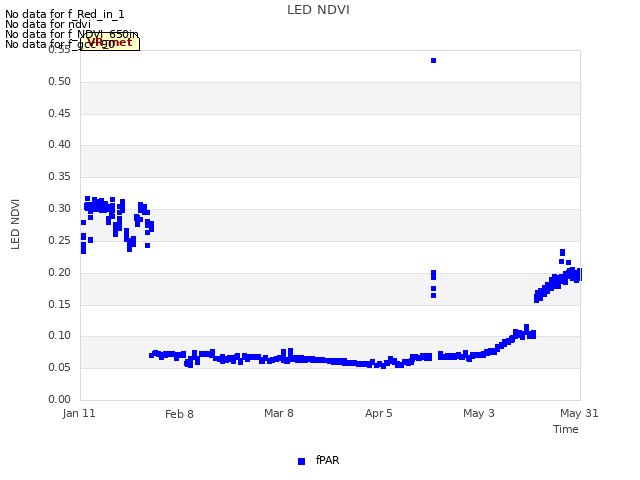Click the 0.20 y-axis tick label
The image size is (640, 480).
[x=60, y=272]
